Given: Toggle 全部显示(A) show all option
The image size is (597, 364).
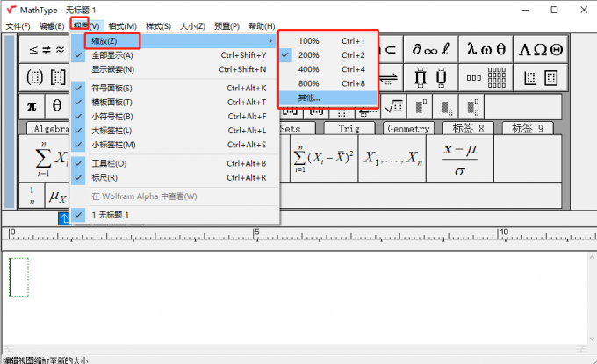Looking at the screenshot, I should [x=175, y=55].
